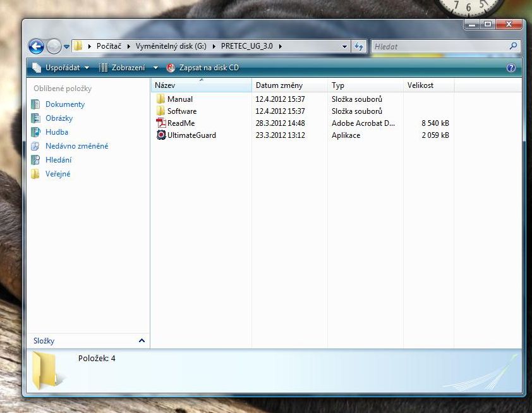Select the UltimateGuard application icon

(x=161, y=135)
